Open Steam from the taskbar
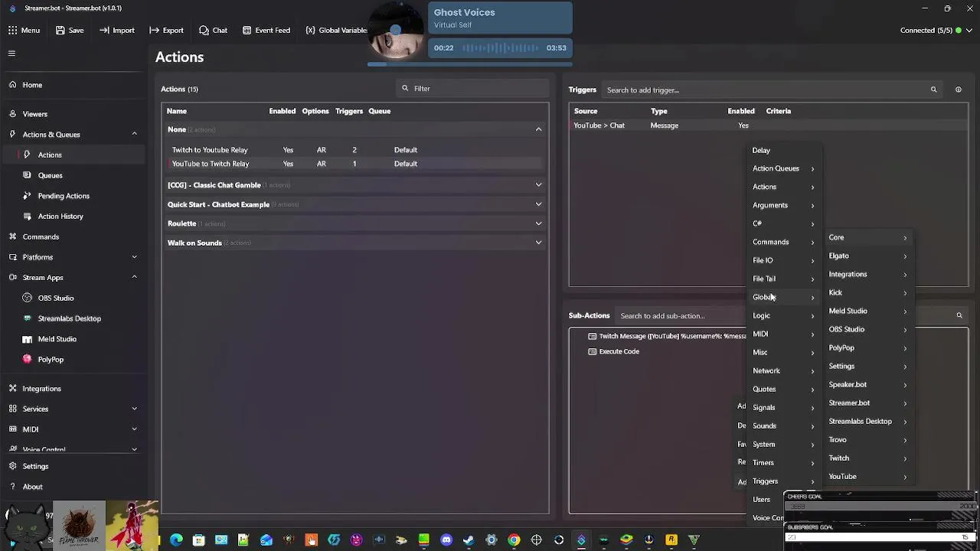Viewport: 980px width, 551px height. pyautogui.click(x=469, y=540)
